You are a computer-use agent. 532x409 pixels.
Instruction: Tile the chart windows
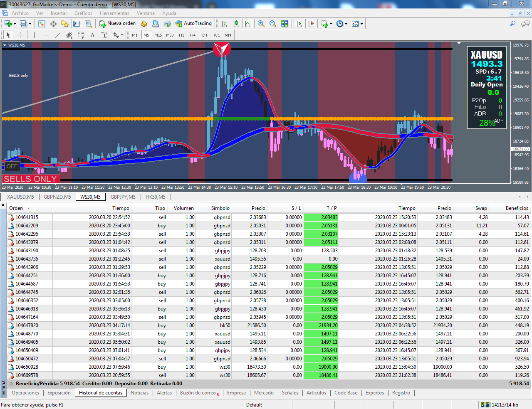point(285,24)
